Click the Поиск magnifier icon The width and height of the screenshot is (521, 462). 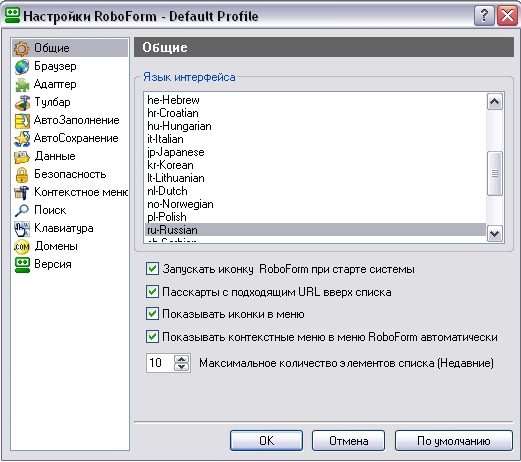click(22, 211)
